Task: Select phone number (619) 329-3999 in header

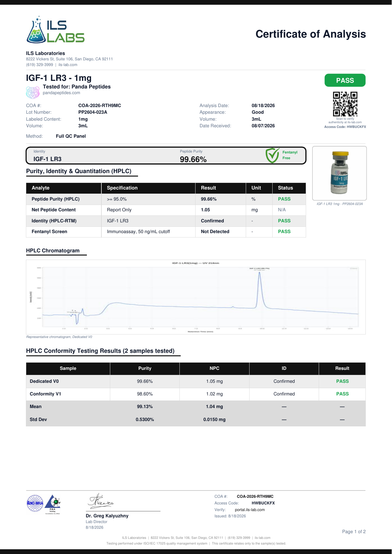Action: pos(39,65)
